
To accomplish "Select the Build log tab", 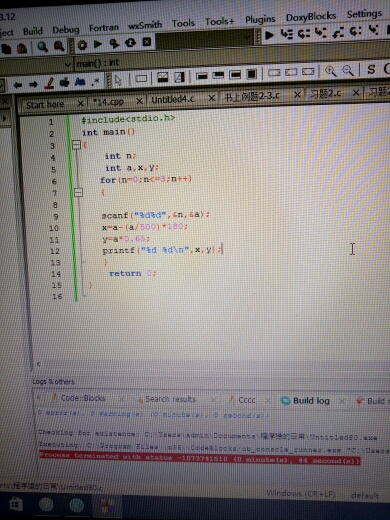I will pyautogui.click(x=311, y=401).
